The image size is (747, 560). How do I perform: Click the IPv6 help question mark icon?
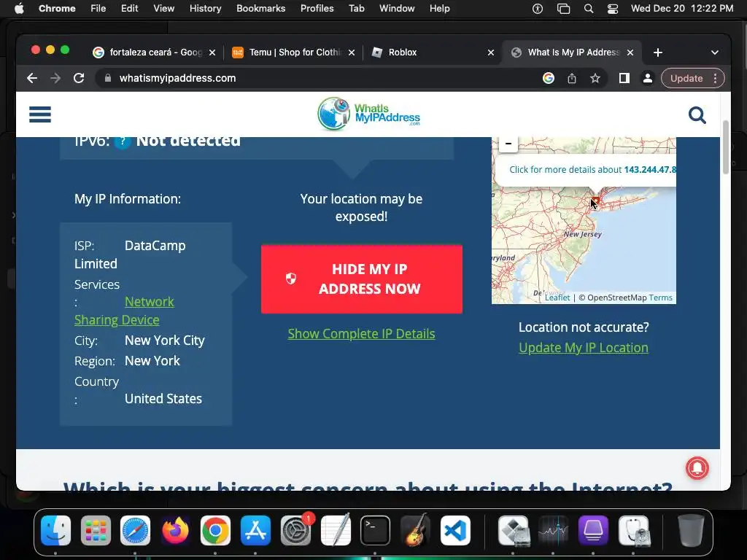123,141
